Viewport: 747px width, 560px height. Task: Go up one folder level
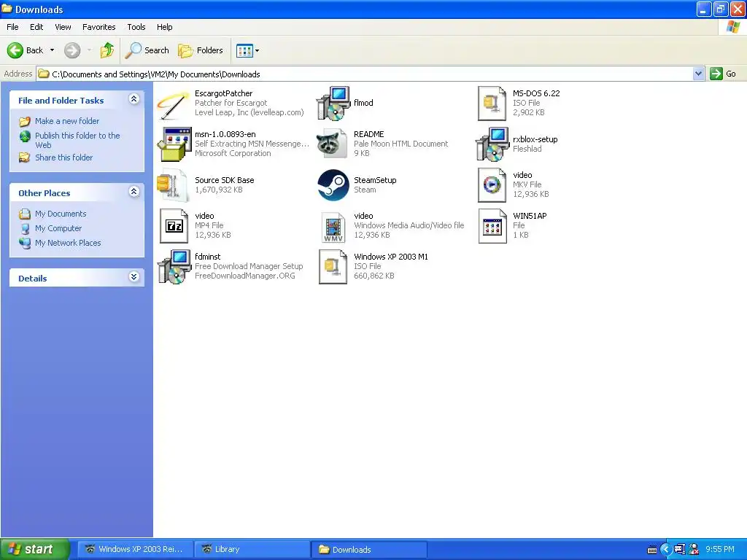pyautogui.click(x=107, y=50)
